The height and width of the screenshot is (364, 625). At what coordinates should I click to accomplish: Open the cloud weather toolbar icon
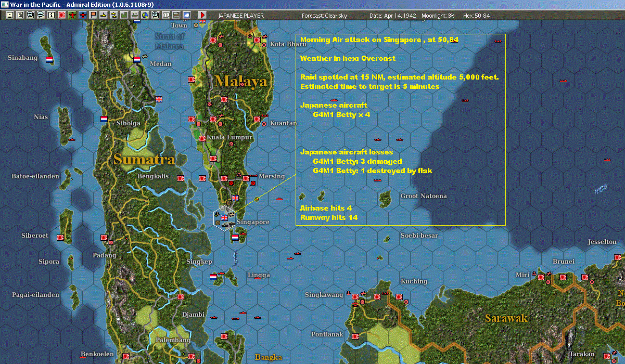click(x=187, y=15)
